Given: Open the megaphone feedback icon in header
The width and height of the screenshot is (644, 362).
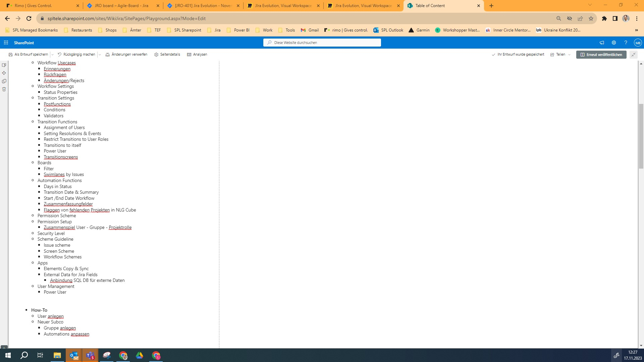Looking at the screenshot, I should (602, 43).
